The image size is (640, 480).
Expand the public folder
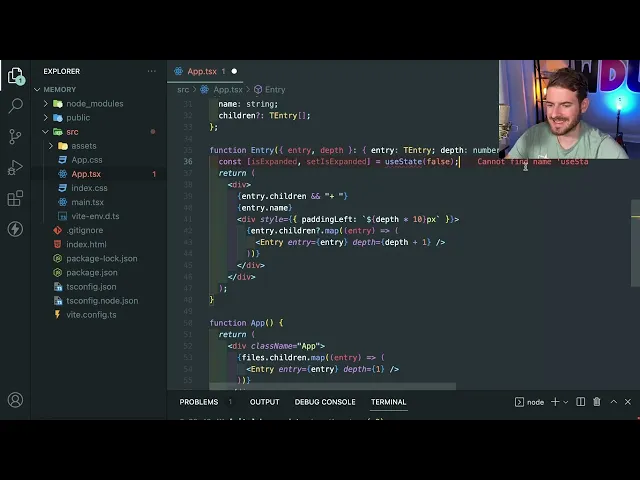[78, 118]
